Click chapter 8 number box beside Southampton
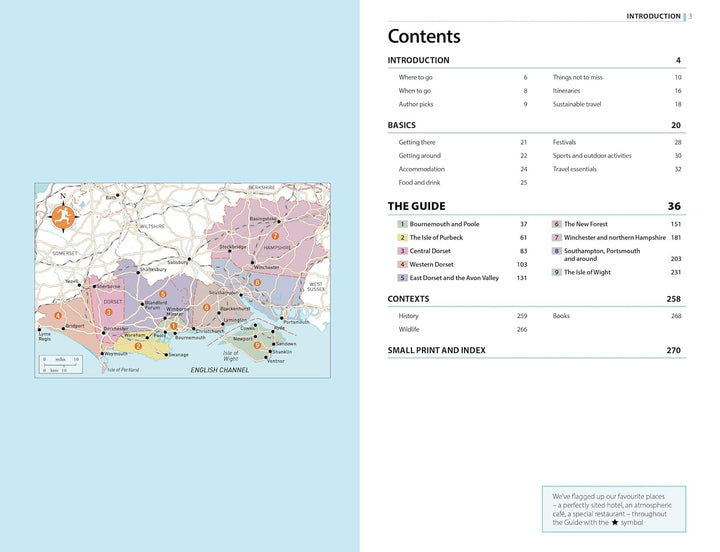This screenshot has height=552, width=720. 557,251
